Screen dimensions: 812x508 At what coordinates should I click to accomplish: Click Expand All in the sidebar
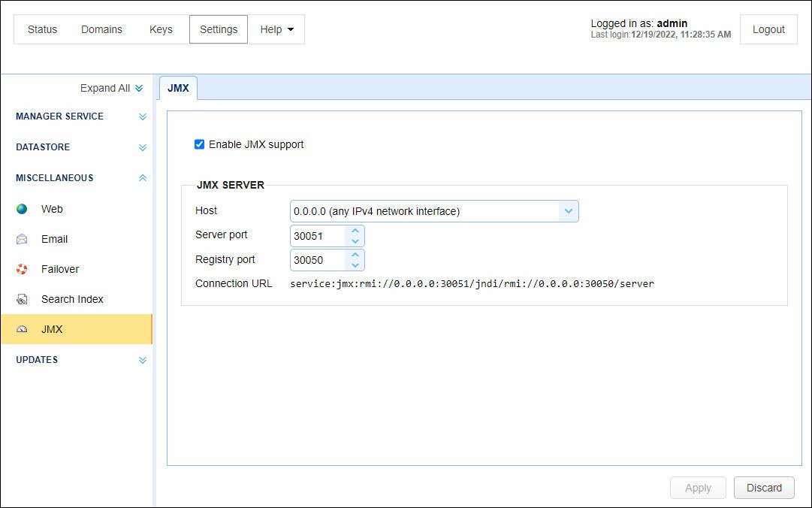tap(111, 88)
